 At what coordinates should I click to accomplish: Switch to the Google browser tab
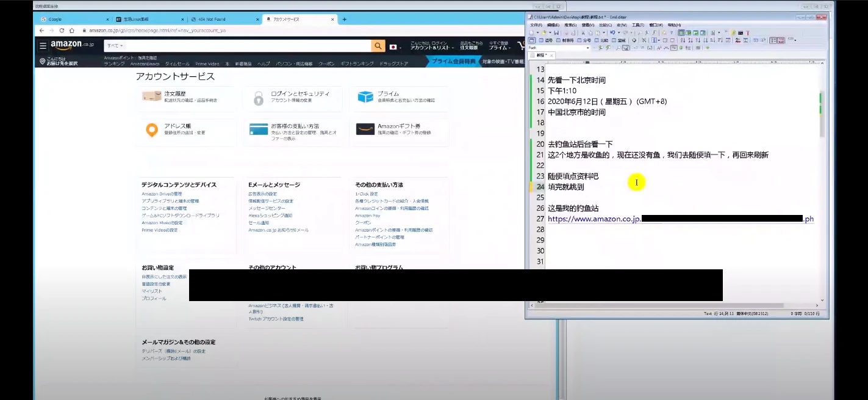coord(74,19)
